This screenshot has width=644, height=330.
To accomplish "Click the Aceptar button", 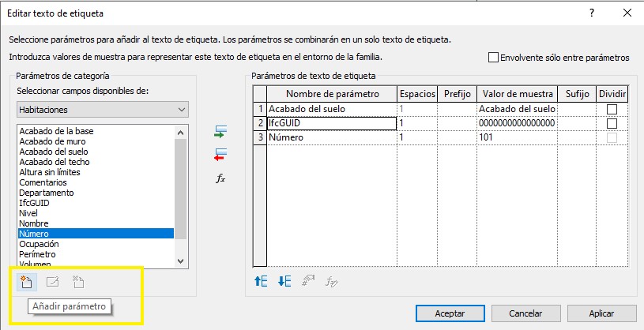I will coord(450,313).
